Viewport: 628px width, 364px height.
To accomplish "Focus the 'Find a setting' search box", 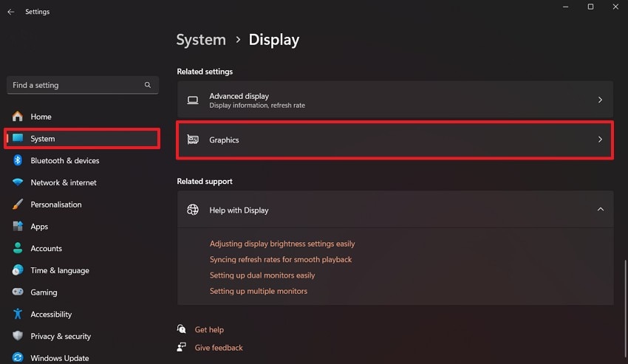I will (83, 85).
